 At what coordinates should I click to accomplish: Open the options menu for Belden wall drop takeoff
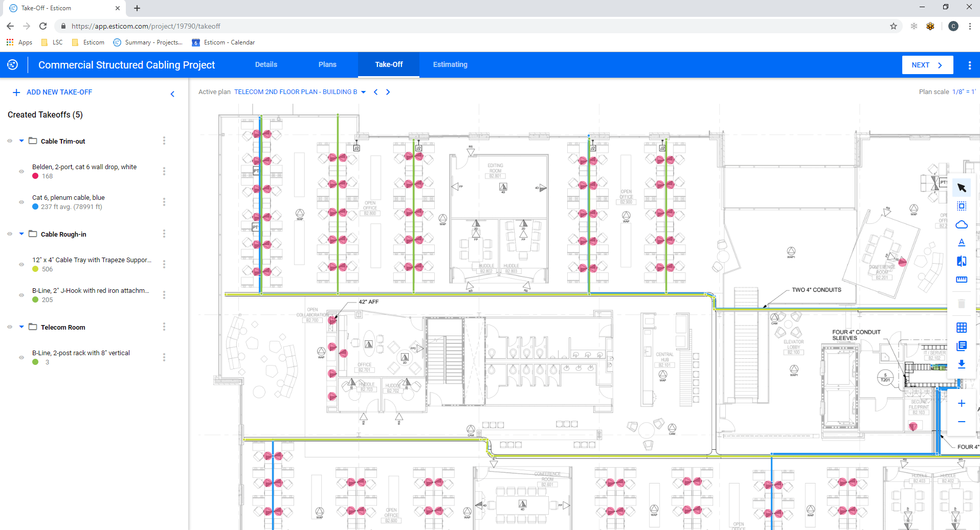tap(164, 171)
